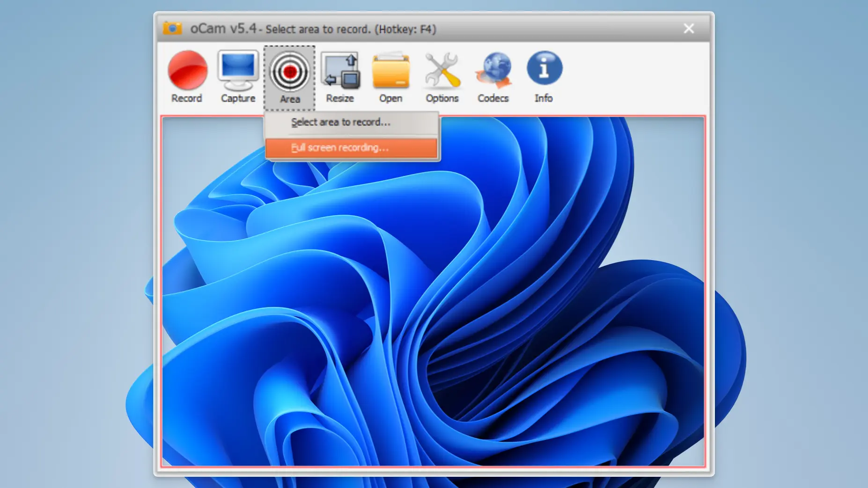Viewport: 868px width, 488px height.
Task: Choose 'Select area to record...' menu entry
Action: (340, 122)
